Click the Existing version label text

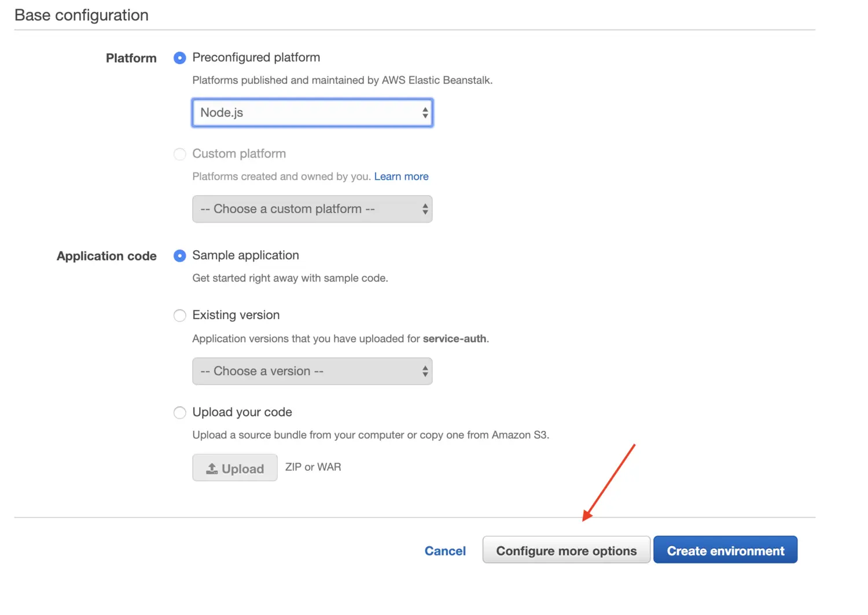pyautogui.click(x=236, y=315)
